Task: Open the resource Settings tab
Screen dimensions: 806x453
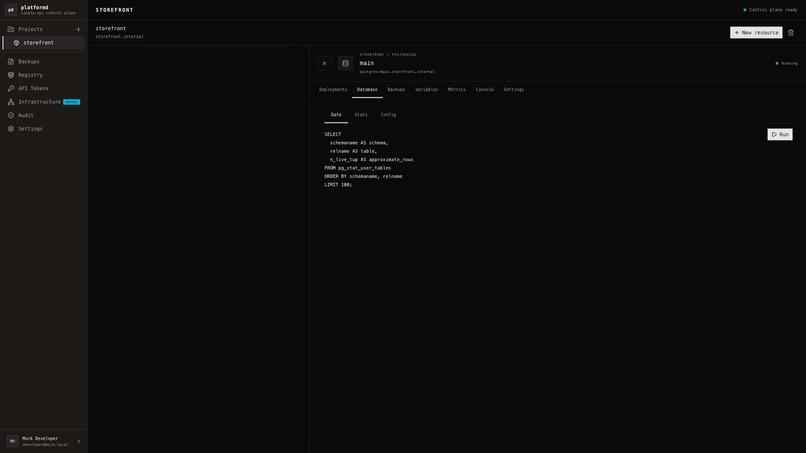Action: (514, 89)
